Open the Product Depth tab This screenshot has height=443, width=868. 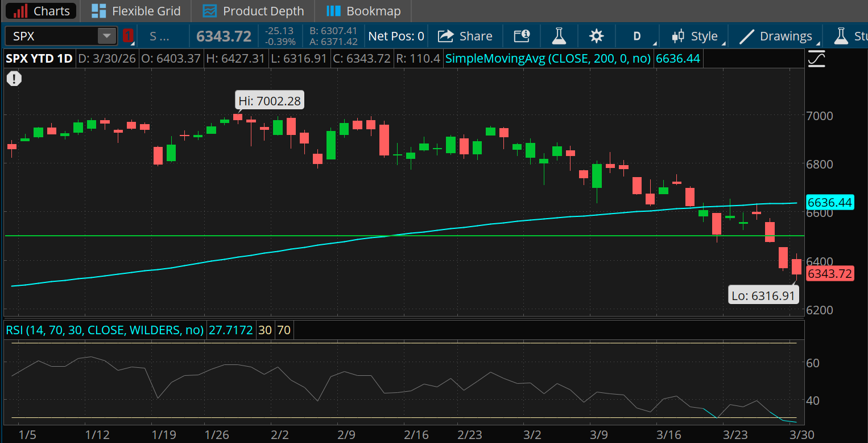coord(252,11)
